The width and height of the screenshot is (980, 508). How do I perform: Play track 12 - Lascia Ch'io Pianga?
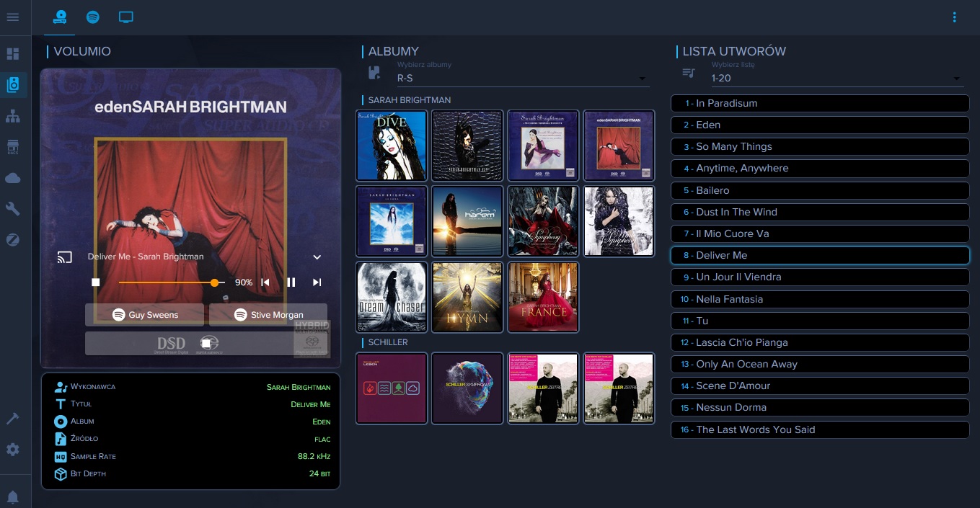click(x=820, y=342)
